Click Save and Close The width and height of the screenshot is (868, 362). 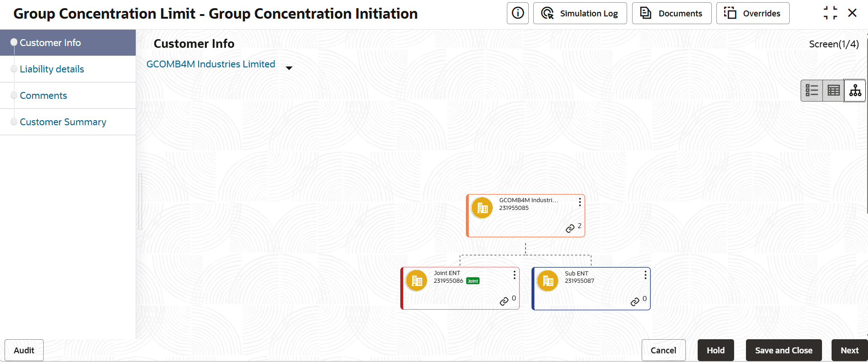tap(784, 350)
